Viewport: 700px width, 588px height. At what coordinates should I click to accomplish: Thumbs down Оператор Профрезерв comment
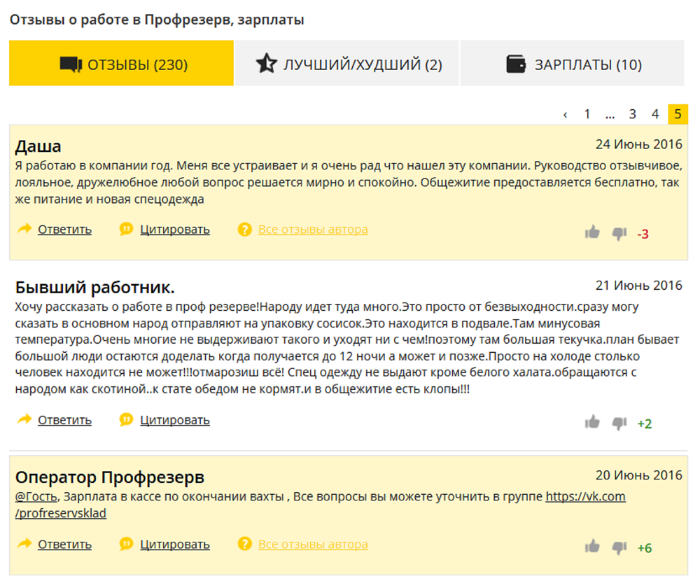click(619, 547)
